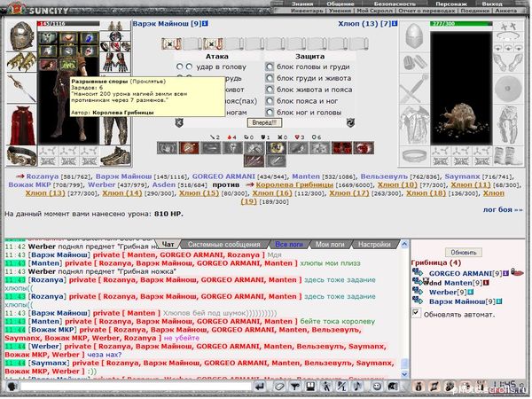Click the 'Обновить' refresh button
Viewport: 532px width, 399px height.
tap(465, 252)
